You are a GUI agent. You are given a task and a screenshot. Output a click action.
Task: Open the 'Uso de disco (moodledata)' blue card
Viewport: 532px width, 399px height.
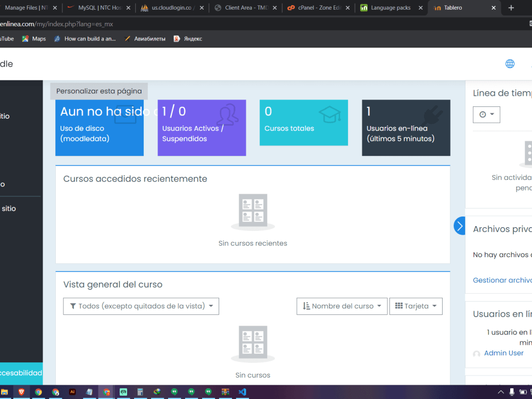(99, 128)
